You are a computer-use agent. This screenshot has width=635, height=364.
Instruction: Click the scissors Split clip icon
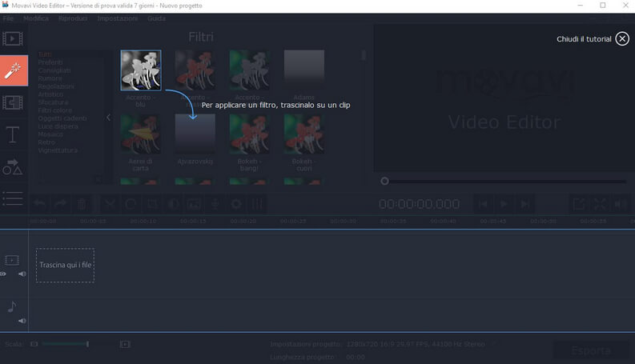[x=110, y=204]
